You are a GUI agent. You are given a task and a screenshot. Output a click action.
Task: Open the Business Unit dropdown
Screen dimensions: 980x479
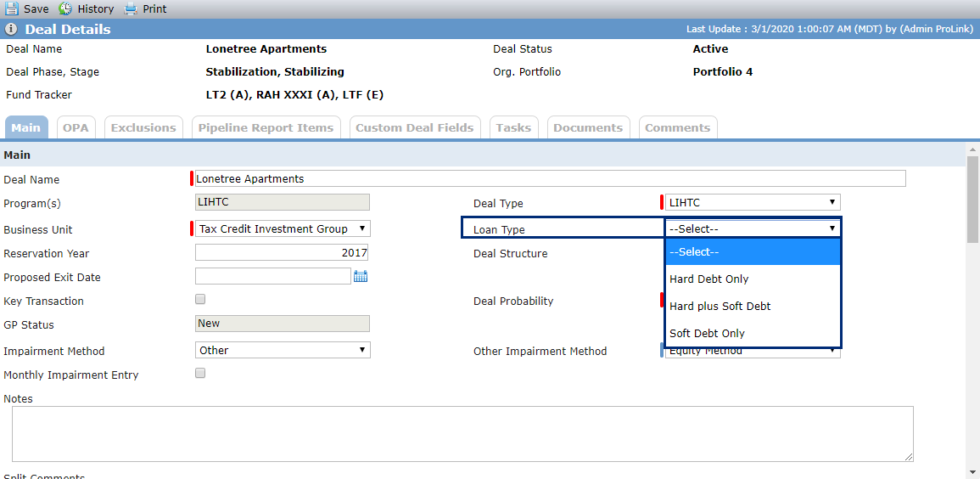pyautogui.click(x=283, y=228)
